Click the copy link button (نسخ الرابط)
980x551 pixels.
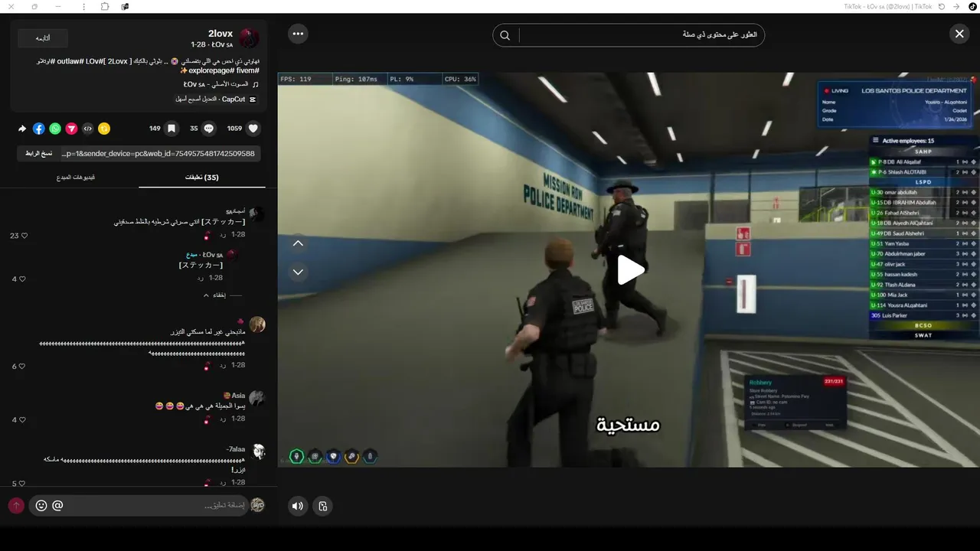click(38, 154)
